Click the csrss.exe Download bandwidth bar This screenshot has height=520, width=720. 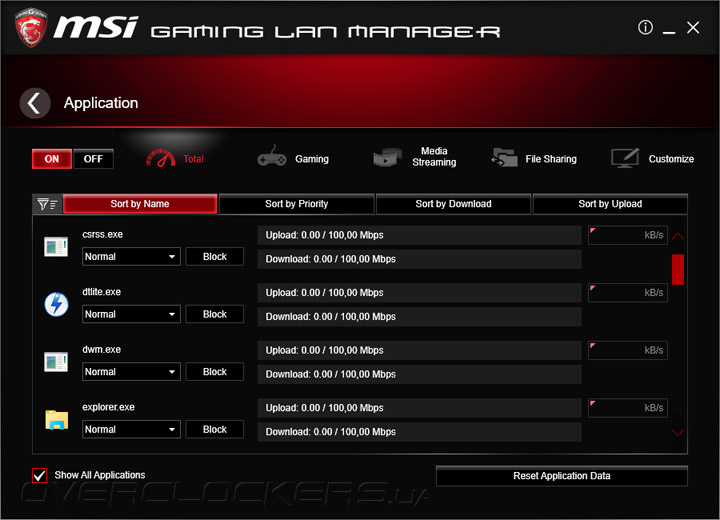pyautogui.click(x=419, y=259)
